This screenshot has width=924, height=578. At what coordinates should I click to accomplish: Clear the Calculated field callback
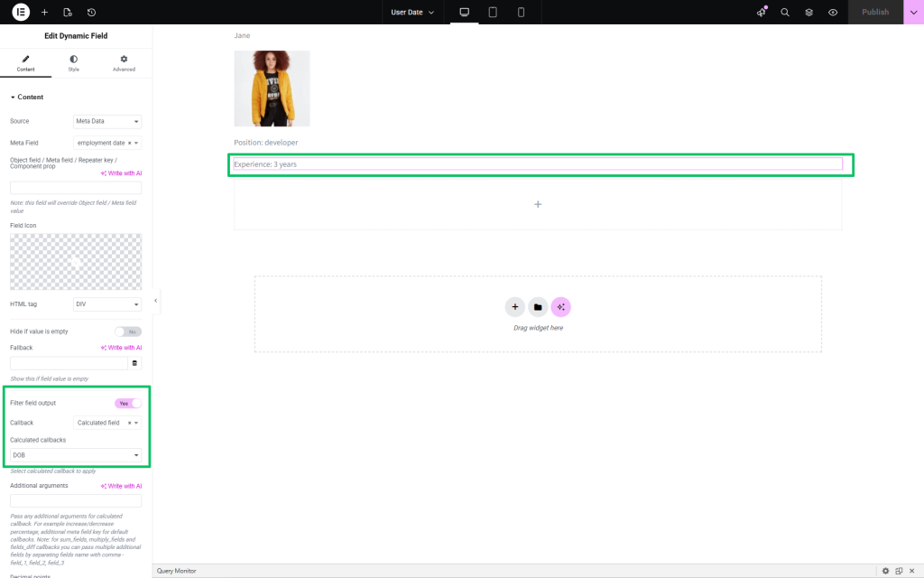coord(130,423)
